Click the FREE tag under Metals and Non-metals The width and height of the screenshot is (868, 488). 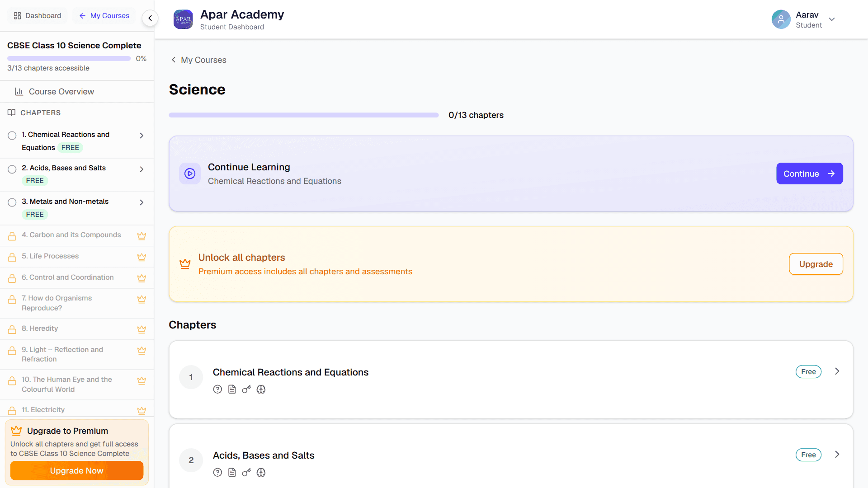coord(35,215)
